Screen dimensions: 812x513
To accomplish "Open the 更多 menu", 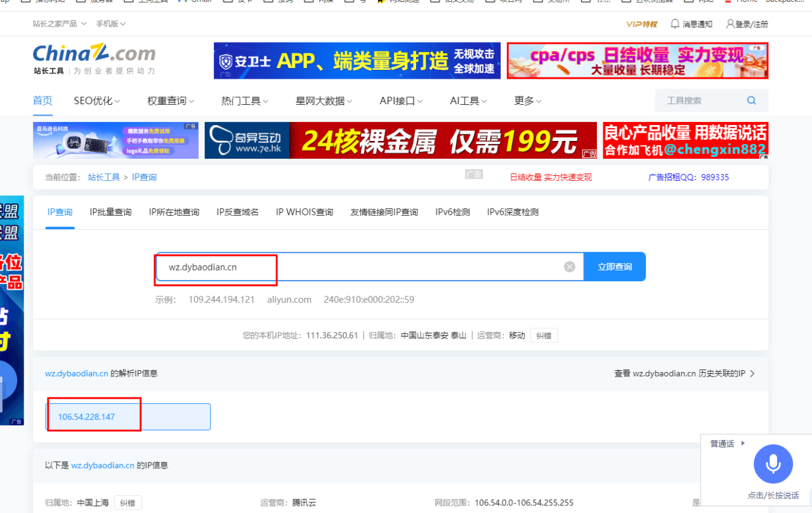I will tap(528, 100).
